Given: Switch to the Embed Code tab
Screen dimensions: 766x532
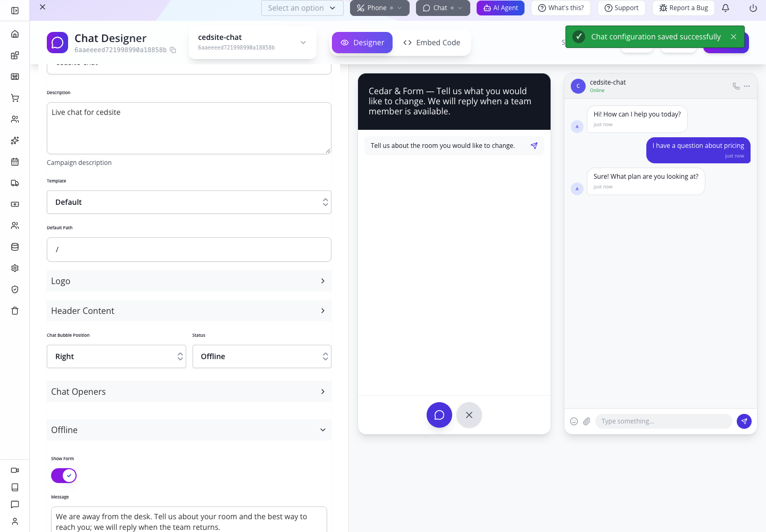Looking at the screenshot, I should [x=432, y=43].
